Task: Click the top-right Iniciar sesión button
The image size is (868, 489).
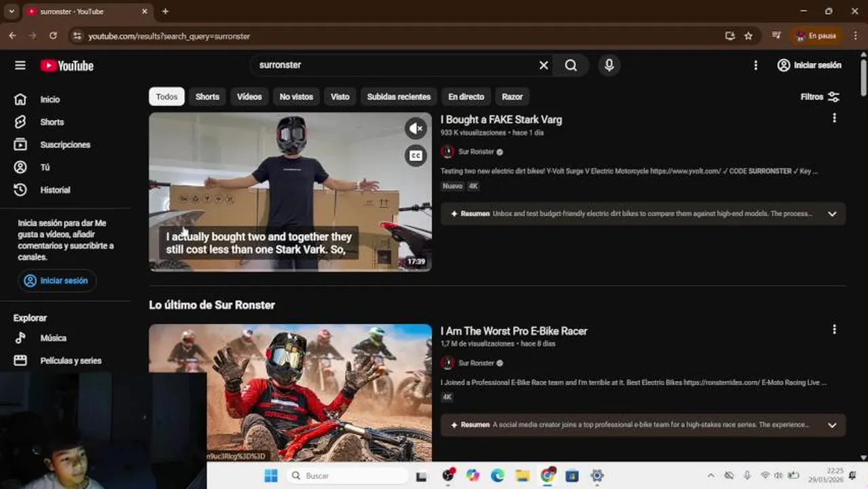Action: point(810,65)
